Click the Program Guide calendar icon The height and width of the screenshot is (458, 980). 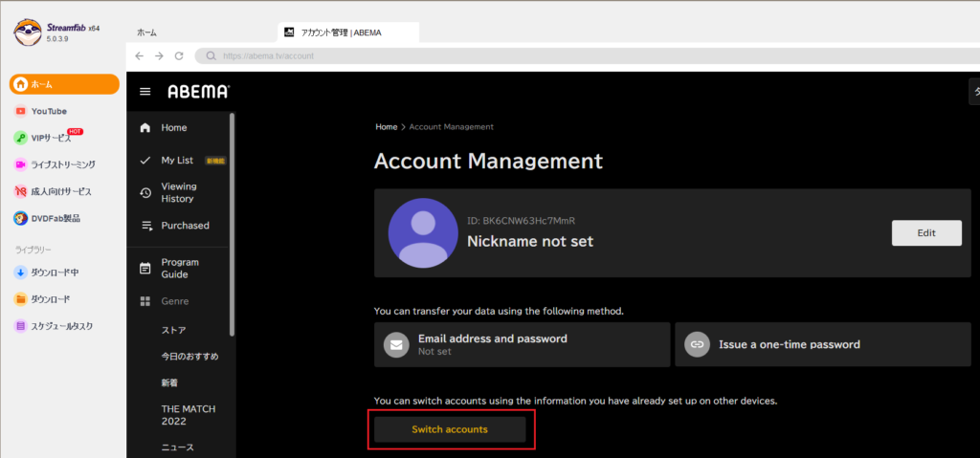click(x=145, y=269)
